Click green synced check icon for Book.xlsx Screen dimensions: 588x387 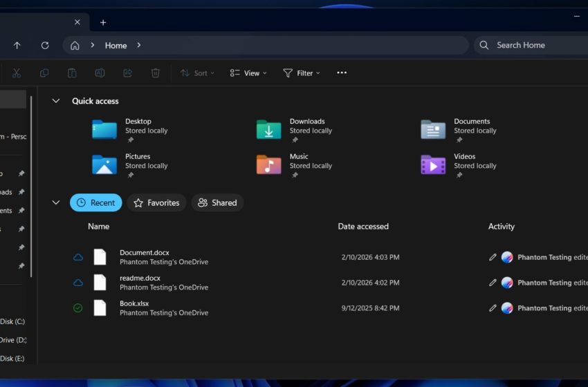point(78,308)
